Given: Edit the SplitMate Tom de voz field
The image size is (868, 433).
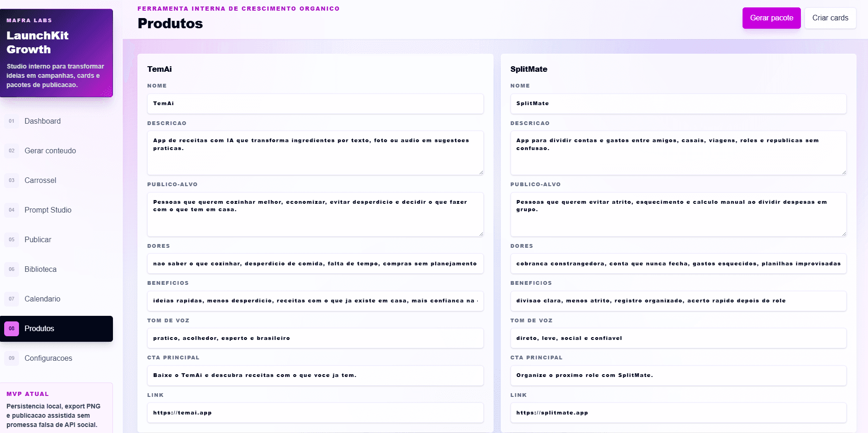Looking at the screenshot, I should pyautogui.click(x=679, y=339).
